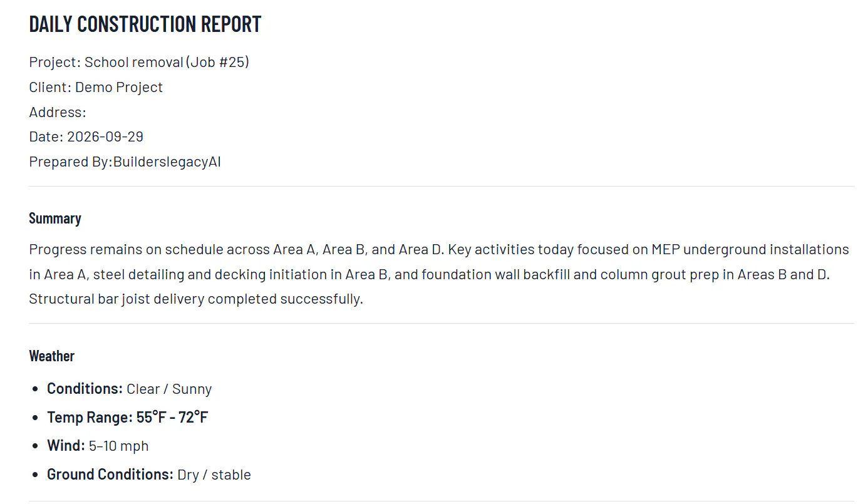The image size is (863, 504).
Task: Click the empty Address field line
Action: coord(58,112)
